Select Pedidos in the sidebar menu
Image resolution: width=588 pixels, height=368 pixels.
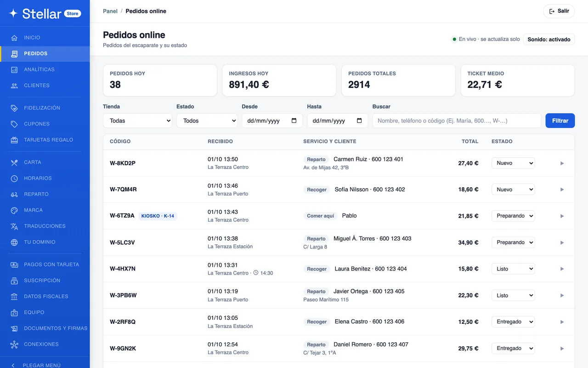click(x=45, y=54)
